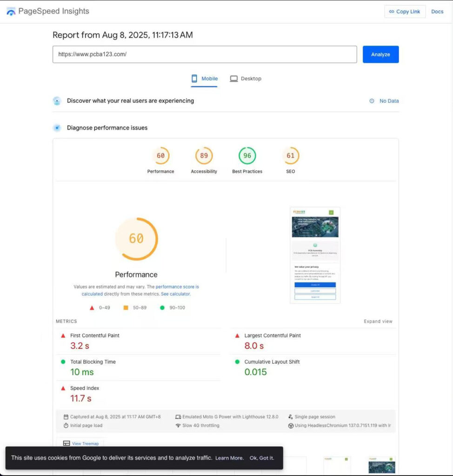Click the PageSpeed Insights logo icon

[10, 11]
